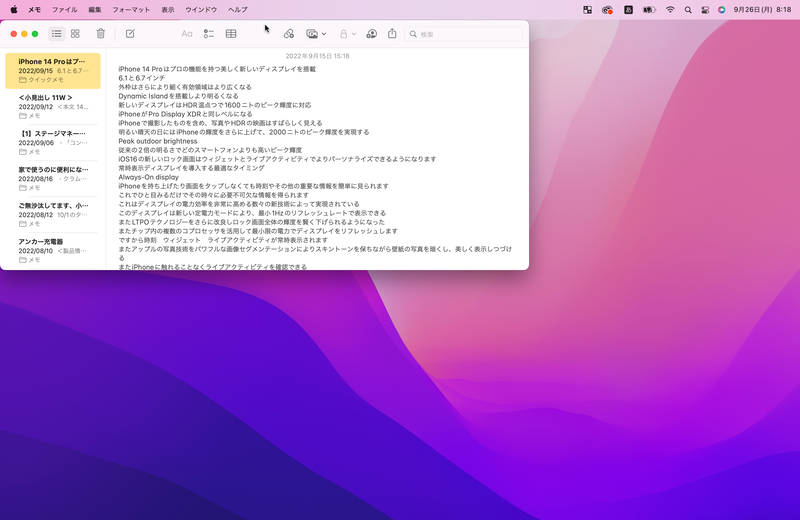
Task: Open the 編集 menu
Action: pyautogui.click(x=95, y=9)
